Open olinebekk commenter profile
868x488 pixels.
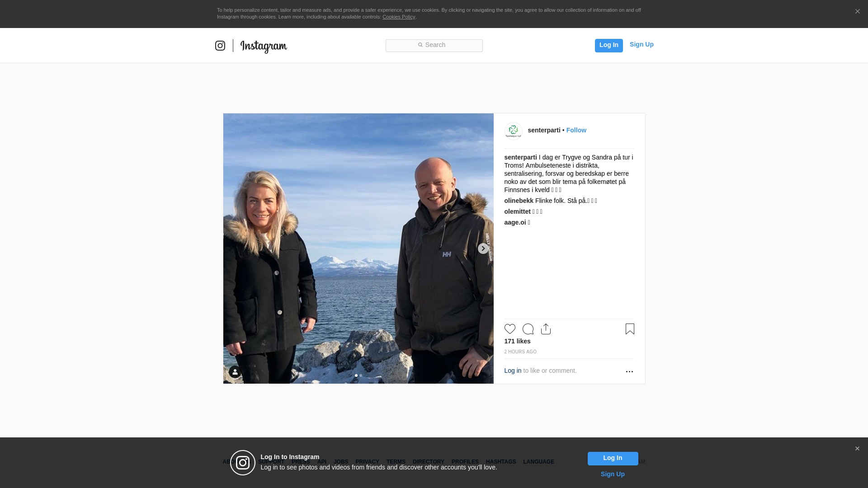tap(519, 201)
